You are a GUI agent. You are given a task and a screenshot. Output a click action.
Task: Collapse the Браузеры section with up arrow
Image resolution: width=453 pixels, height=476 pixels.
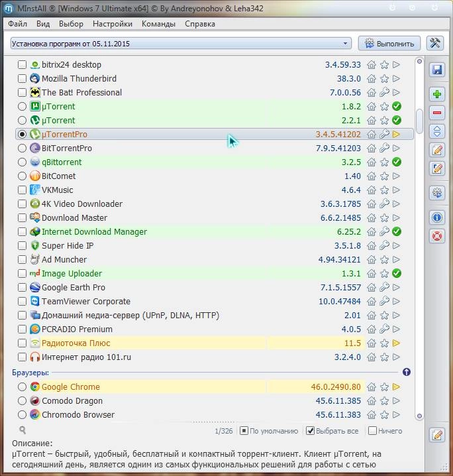406,372
